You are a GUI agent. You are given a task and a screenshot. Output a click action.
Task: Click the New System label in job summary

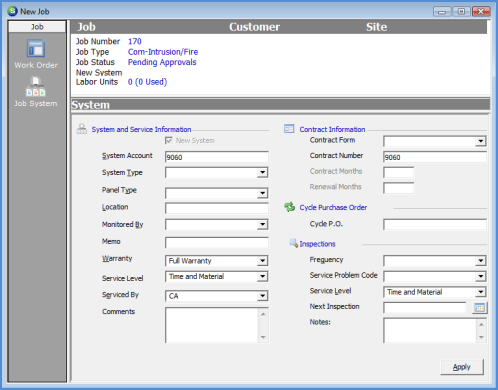coord(99,73)
